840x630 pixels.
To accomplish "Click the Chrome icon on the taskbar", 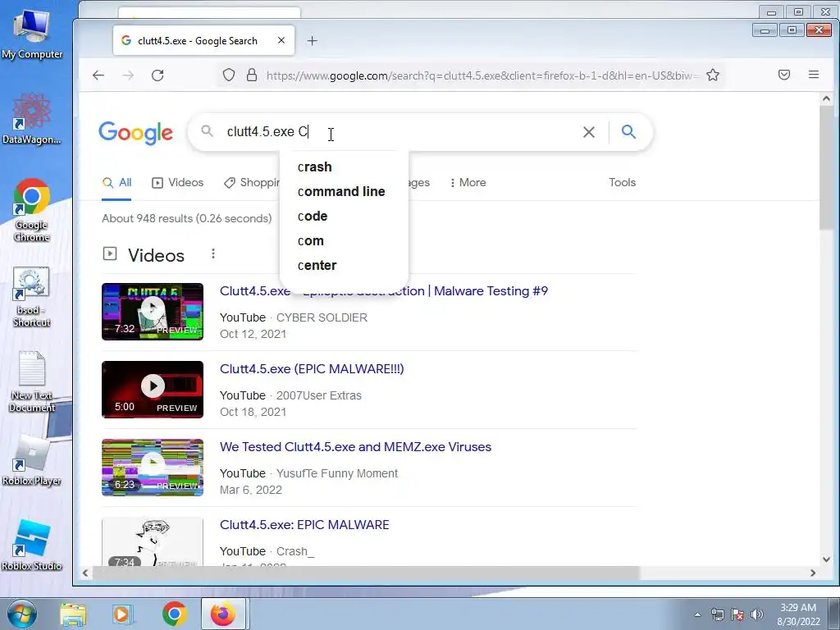I will (x=174, y=614).
